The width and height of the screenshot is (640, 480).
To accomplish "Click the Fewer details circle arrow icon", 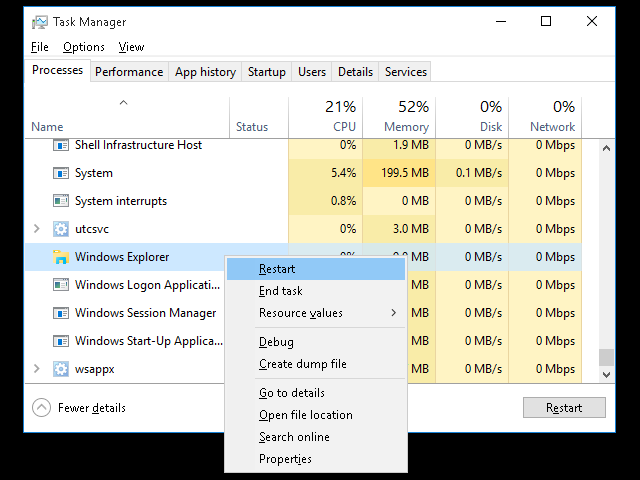I will 42,408.
